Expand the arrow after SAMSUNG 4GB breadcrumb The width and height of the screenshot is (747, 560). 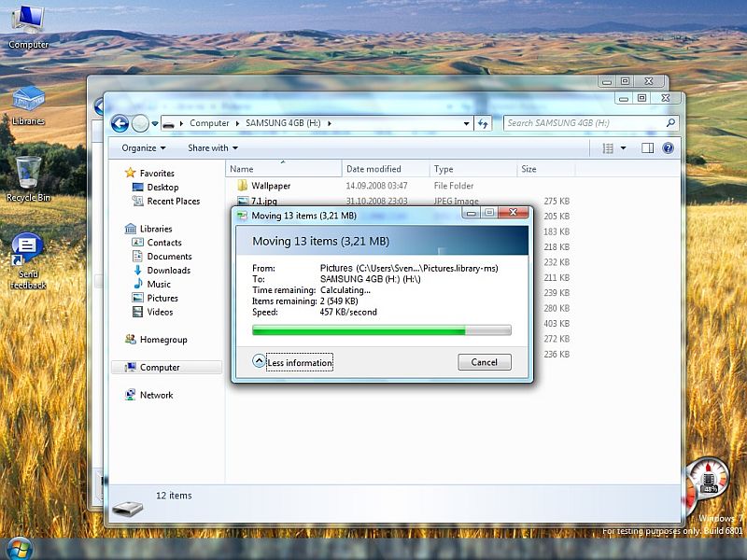(330, 123)
